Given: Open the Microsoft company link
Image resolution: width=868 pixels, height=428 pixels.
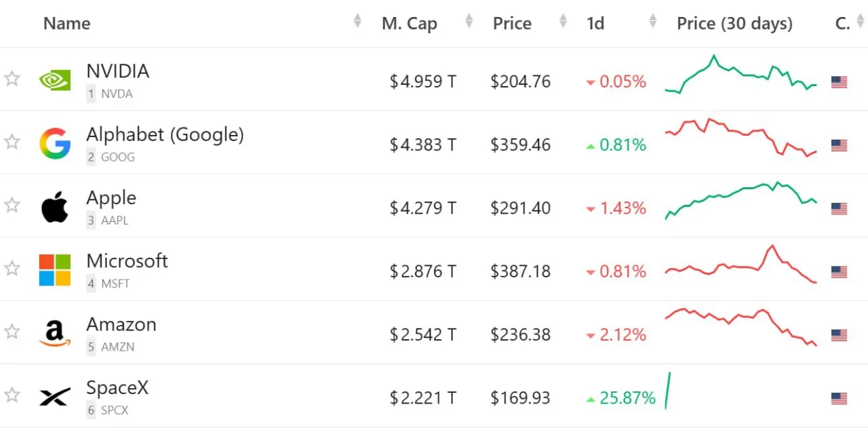Looking at the screenshot, I should point(127,261).
